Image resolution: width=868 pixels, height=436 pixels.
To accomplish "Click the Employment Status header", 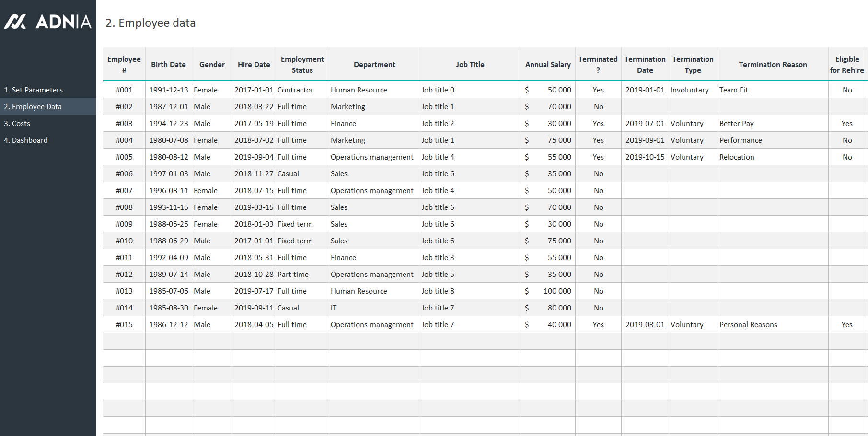I will pyautogui.click(x=302, y=65).
